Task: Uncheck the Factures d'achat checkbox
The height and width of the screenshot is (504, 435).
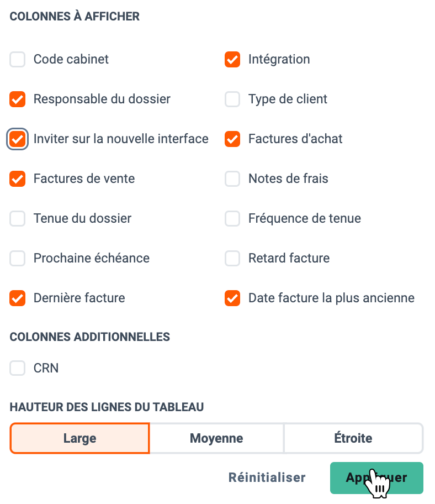Action: click(x=232, y=139)
